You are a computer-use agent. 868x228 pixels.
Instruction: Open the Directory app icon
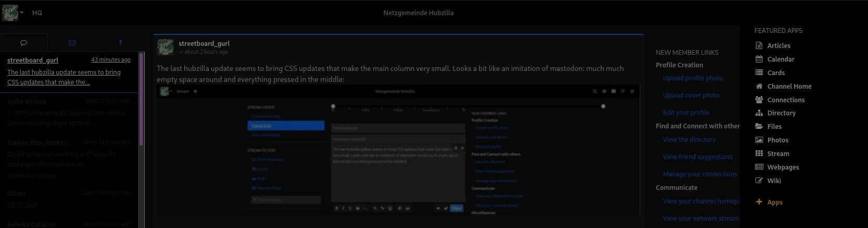point(759,113)
